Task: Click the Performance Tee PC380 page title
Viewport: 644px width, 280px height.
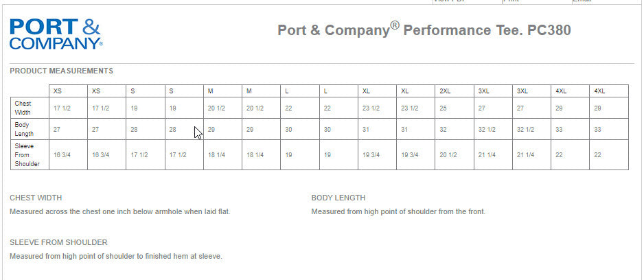Action: coord(424,31)
